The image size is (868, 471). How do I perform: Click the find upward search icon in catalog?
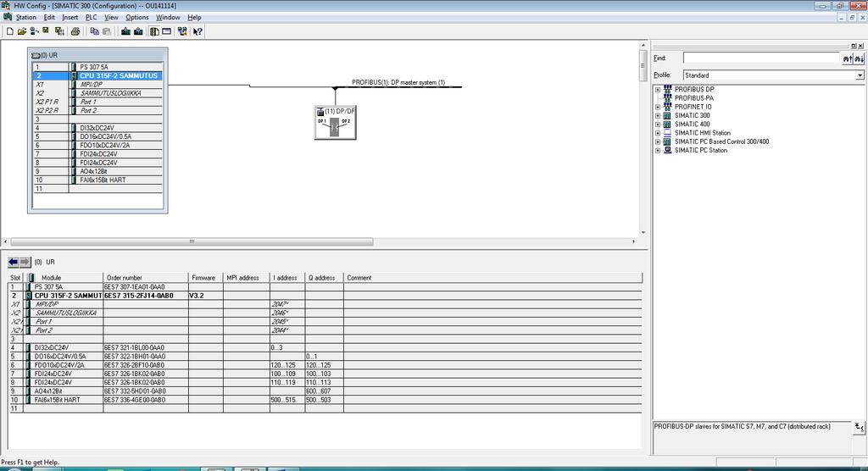point(847,58)
